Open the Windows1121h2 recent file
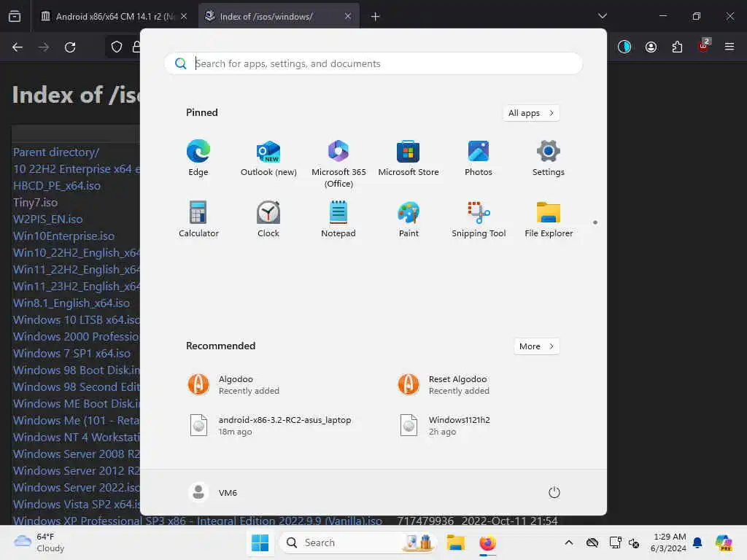The width and height of the screenshot is (747, 560). click(x=444, y=425)
